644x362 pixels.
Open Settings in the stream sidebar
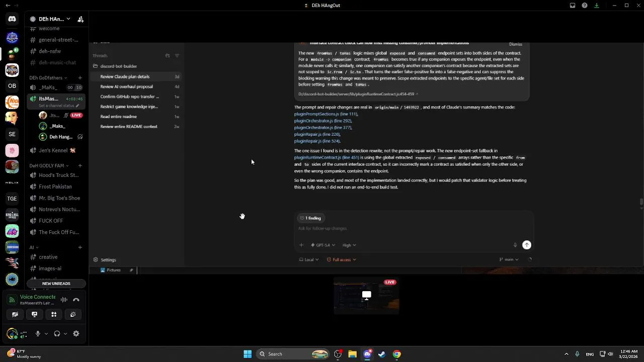coord(105,260)
